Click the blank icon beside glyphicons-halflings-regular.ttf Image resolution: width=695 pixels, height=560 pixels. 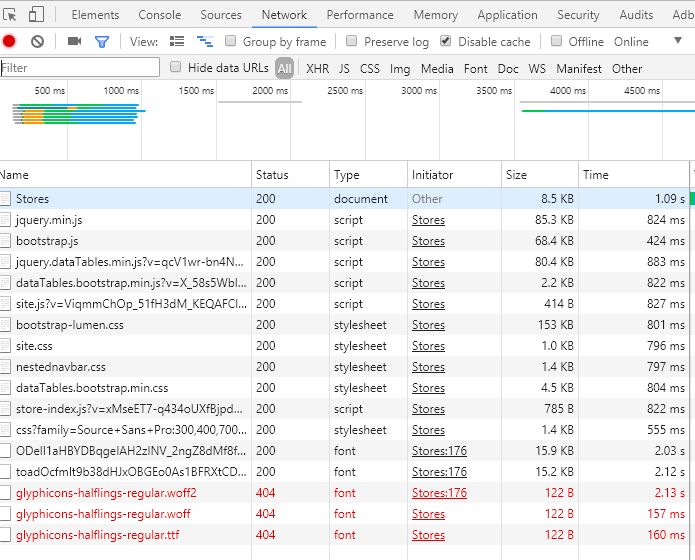(x=5, y=535)
